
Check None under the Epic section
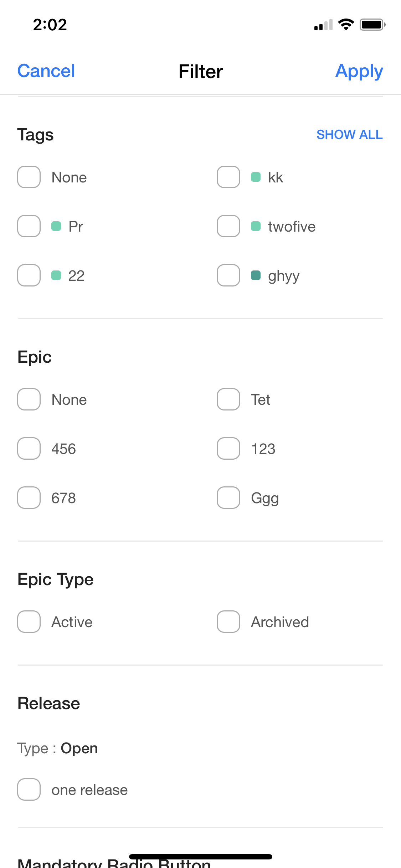[x=29, y=399]
